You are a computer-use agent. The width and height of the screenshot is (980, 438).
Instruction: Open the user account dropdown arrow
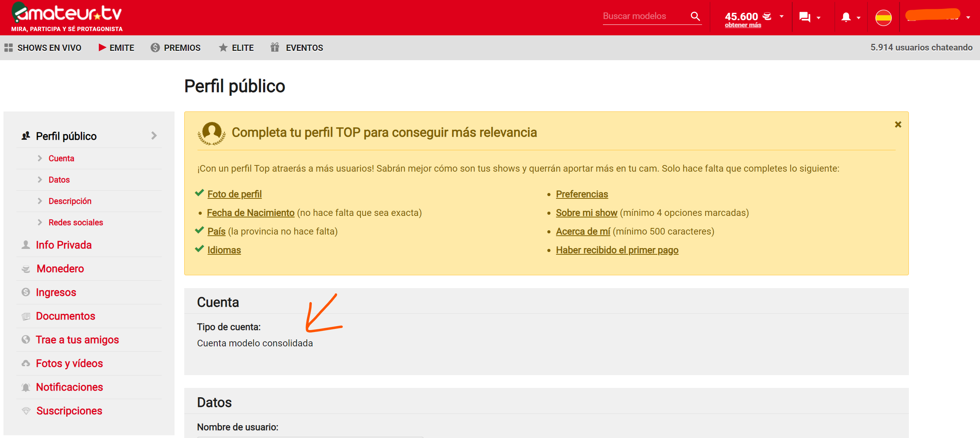pyautogui.click(x=968, y=17)
